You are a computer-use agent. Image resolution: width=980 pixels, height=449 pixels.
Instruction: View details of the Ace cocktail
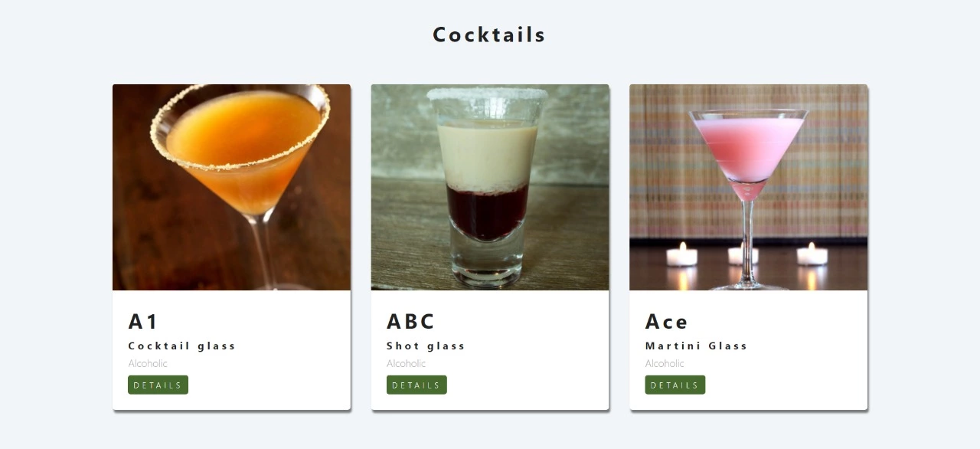675,385
